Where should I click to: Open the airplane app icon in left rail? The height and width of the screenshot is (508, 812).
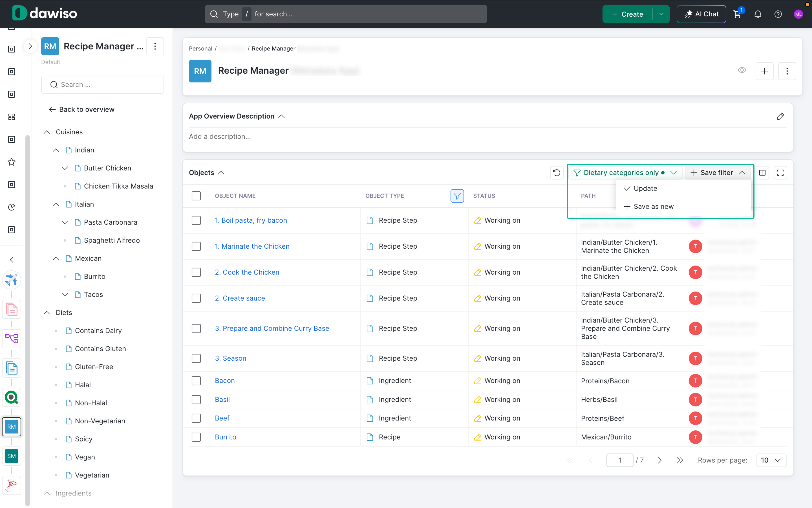click(x=12, y=280)
